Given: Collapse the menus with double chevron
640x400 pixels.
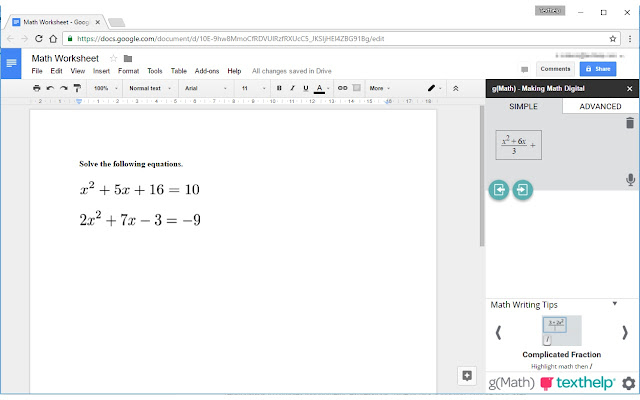Looking at the screenshot, I should (456, 88).
